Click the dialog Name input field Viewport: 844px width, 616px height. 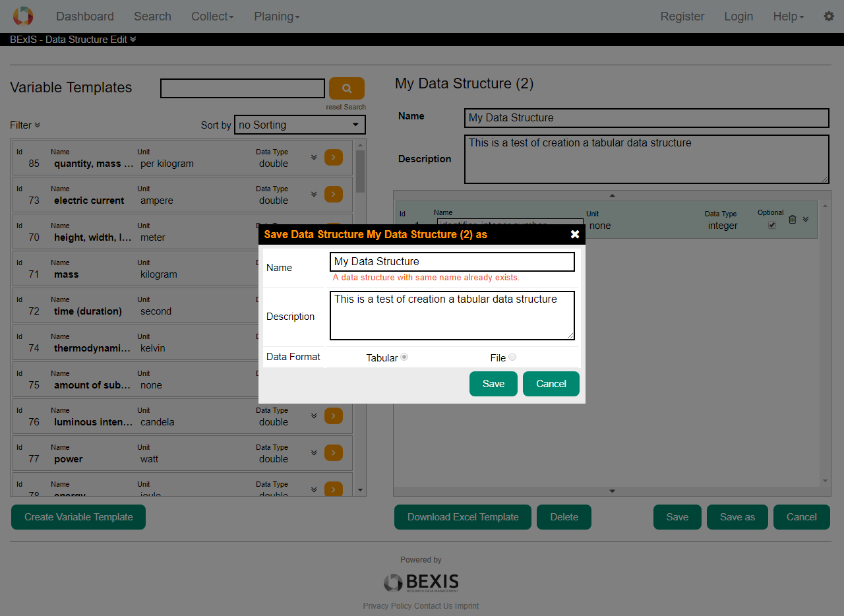(x=452, y=262)
